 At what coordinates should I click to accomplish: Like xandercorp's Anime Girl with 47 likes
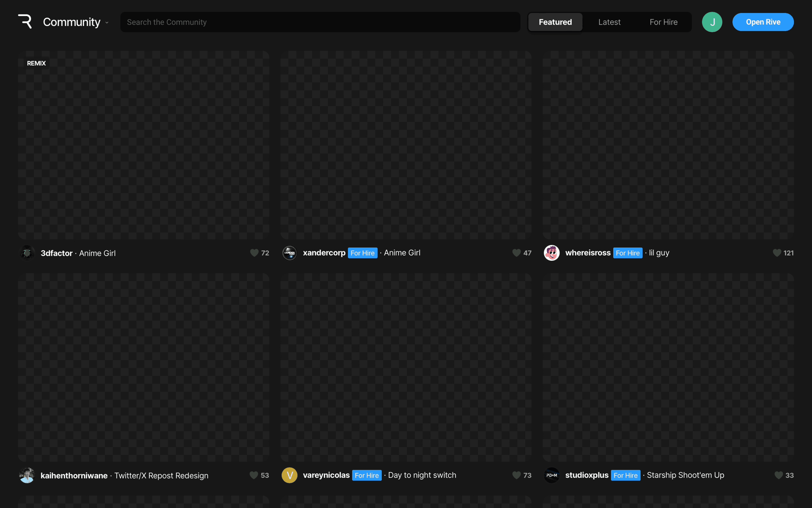516,253
